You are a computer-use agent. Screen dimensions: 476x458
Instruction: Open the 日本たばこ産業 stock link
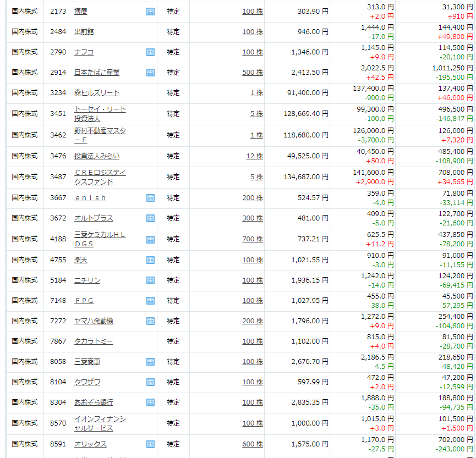coord(97,73)
